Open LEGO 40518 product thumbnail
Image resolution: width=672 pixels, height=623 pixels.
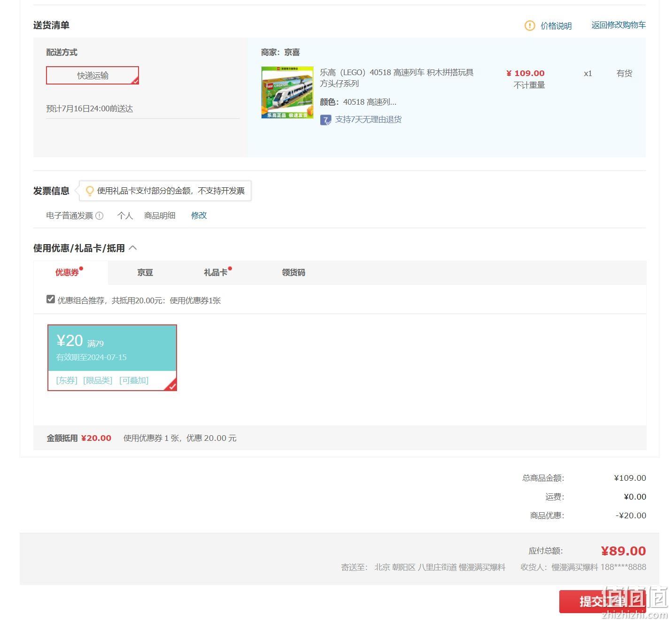pyautogui.click(x=287, y=92)
